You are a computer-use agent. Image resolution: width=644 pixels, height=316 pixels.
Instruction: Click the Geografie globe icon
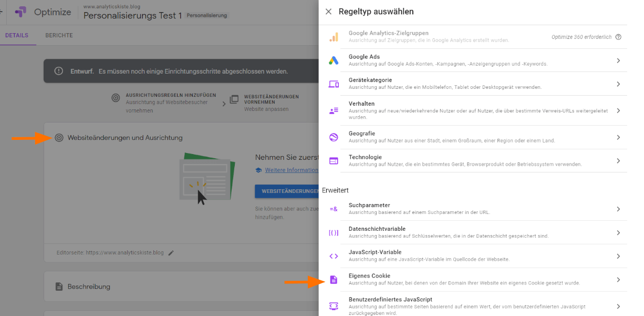334,137
